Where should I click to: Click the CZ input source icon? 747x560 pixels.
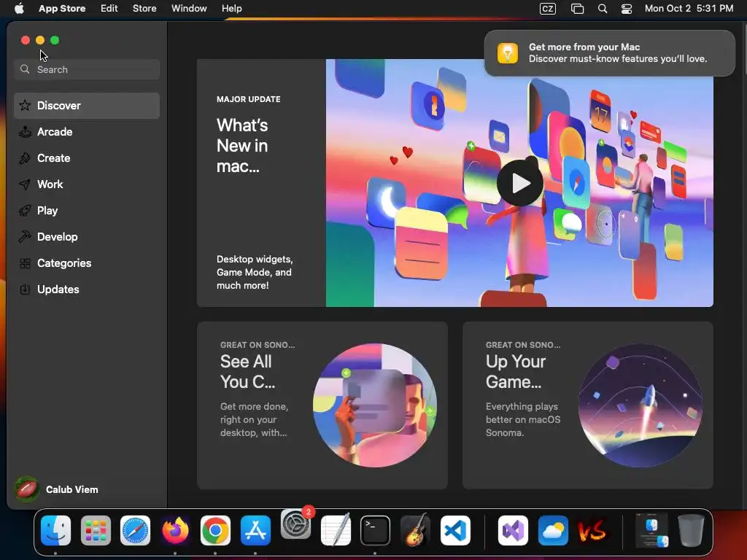point(548,9)
